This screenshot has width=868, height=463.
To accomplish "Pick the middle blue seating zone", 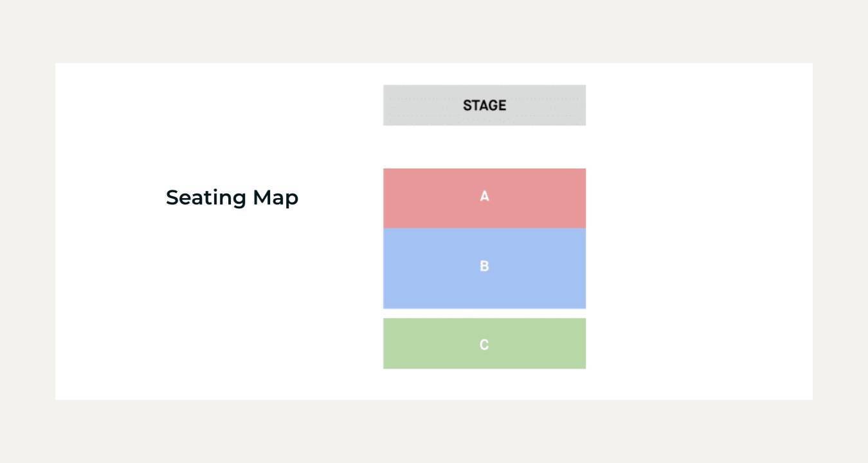I will (x=484, y=268).
